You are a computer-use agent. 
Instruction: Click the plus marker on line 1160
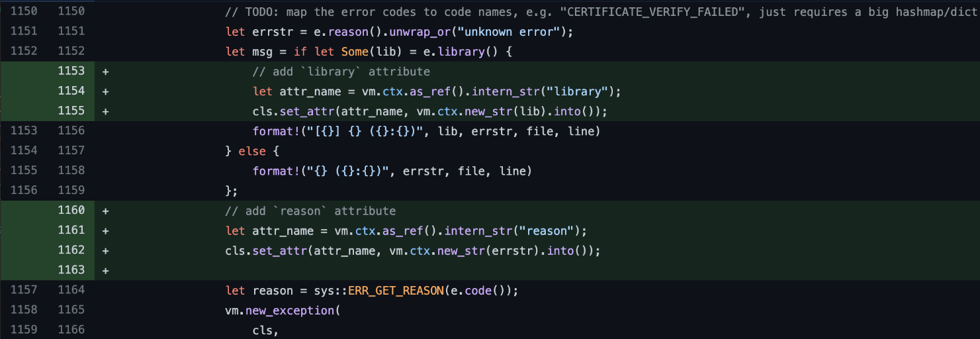click(105, 211)
